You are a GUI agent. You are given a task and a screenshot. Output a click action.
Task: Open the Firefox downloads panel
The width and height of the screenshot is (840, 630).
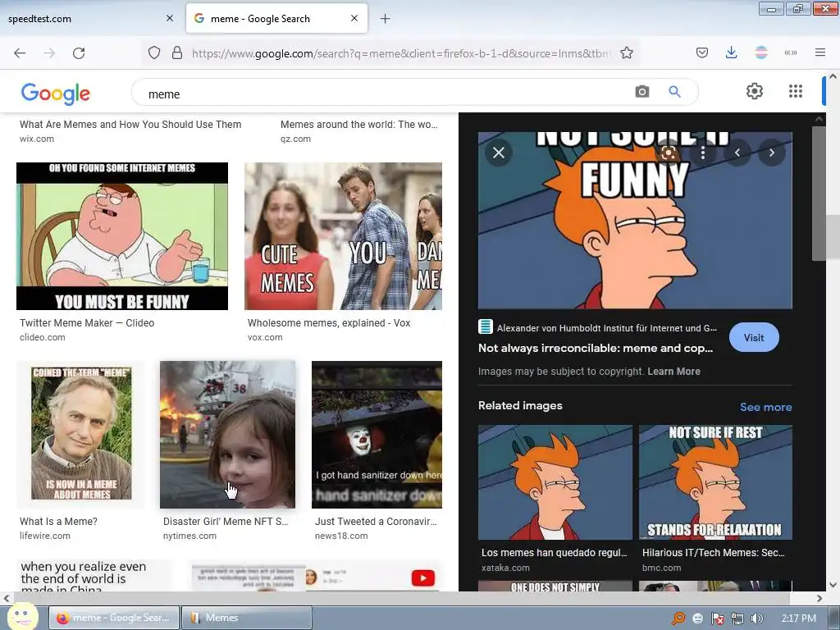[731, 52]
